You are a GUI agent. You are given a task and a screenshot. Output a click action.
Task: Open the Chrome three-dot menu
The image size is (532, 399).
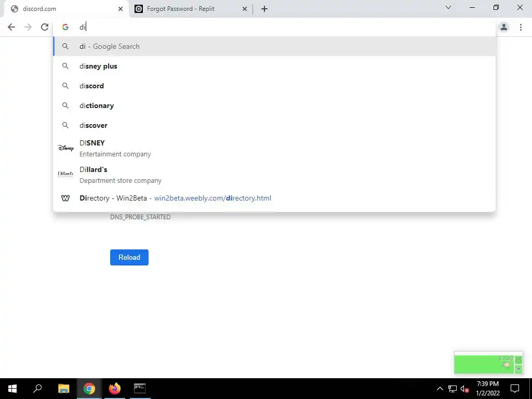coord(521,27)
